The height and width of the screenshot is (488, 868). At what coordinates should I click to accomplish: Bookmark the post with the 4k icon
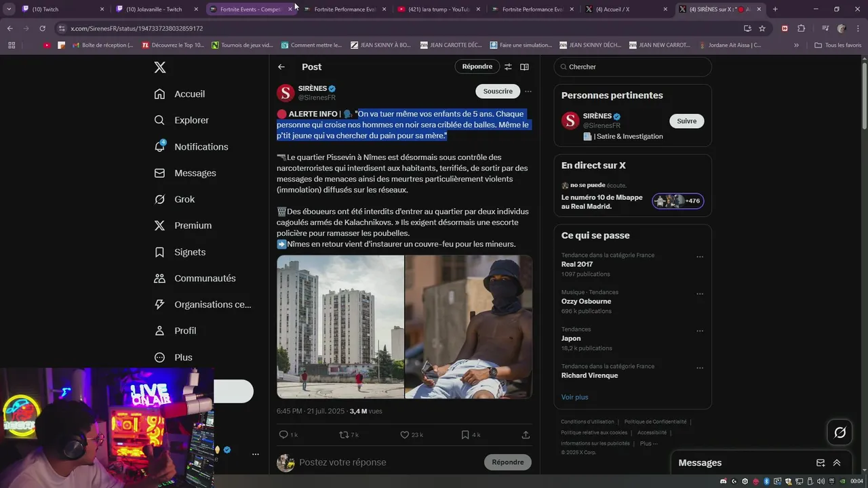point(471,434)
